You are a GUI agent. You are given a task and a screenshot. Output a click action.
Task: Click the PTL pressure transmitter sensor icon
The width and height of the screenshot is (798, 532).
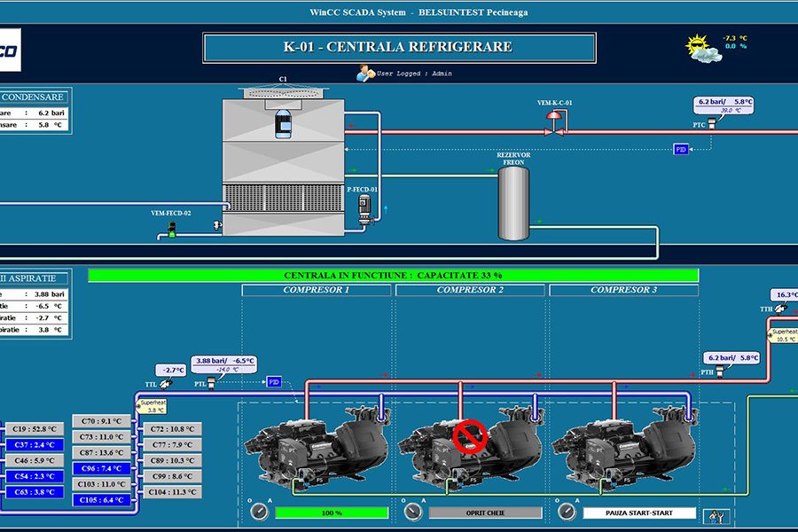(x=213, y=384)
